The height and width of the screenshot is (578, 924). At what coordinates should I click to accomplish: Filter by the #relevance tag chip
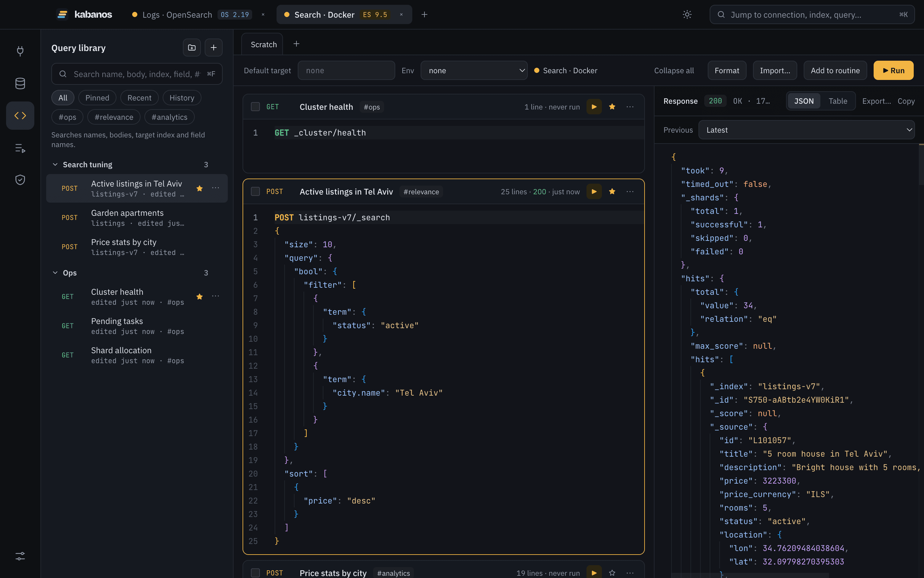pyautogui.click(x=114, y=117)
